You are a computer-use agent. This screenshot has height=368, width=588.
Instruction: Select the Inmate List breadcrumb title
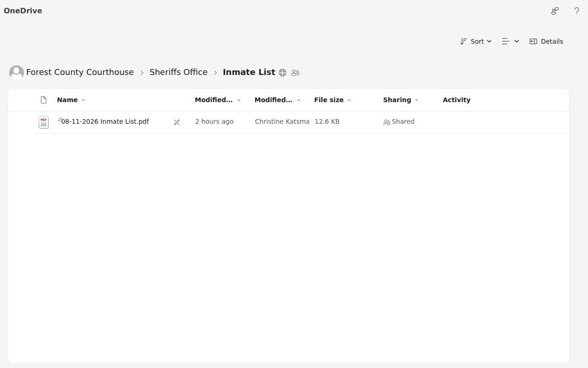[x=249, y=72]
